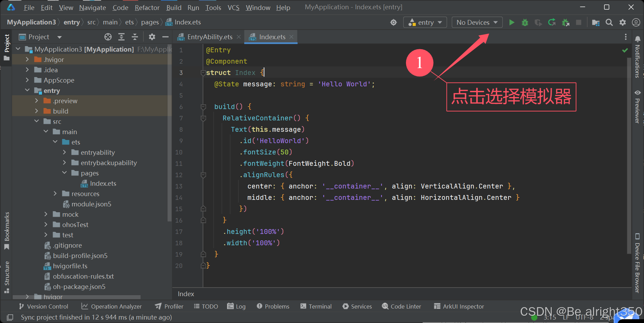The height and width of the screenshot is (323, 644).
Task: Open Device File Browser side panel
Action: tap(637, 263)
